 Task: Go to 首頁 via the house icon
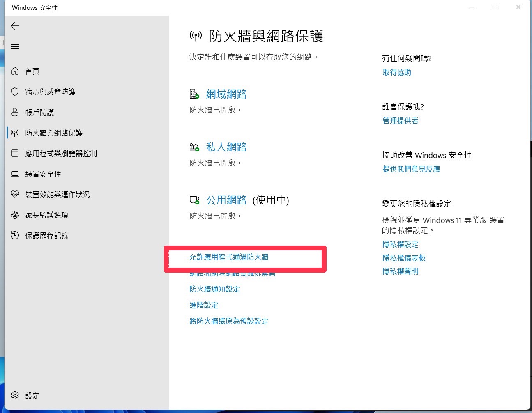click(15, 71)
